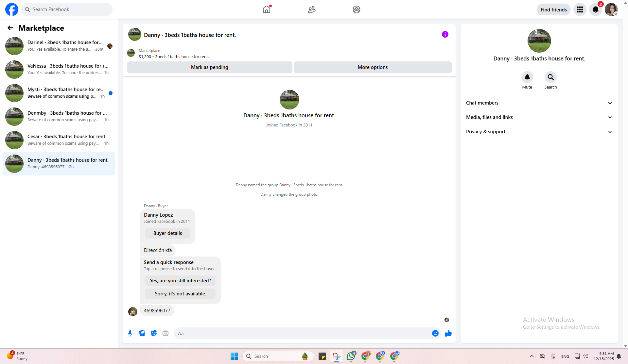This screenshot has height=364, width=628.
Task: Click the Facebook logo
Action: (12, 9)
